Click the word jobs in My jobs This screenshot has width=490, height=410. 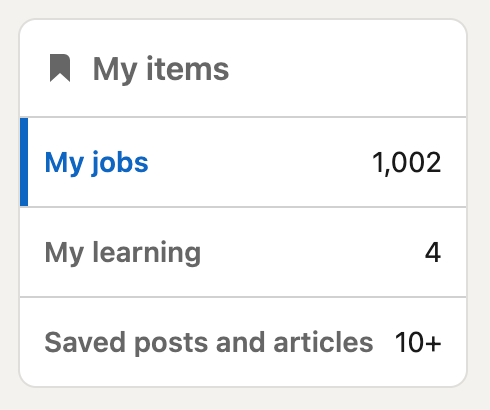point(120,163)
